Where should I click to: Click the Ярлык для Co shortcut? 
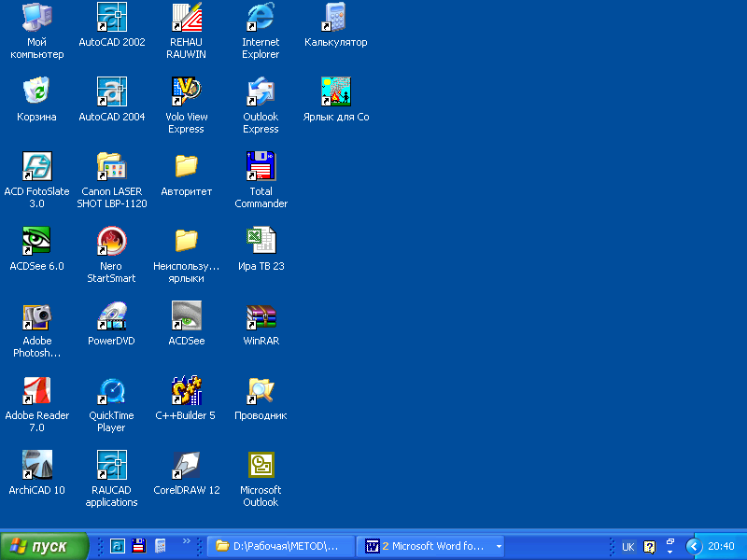(x=335, y=91)
